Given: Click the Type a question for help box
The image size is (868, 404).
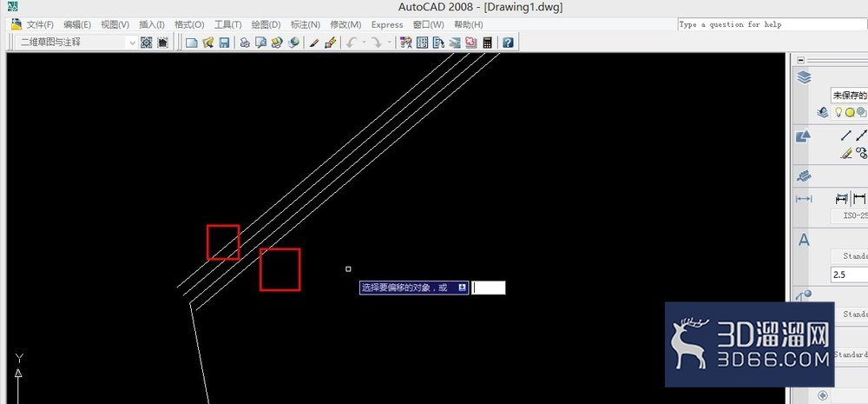Looking at the screenshot, I should click(x=773, y=24).
